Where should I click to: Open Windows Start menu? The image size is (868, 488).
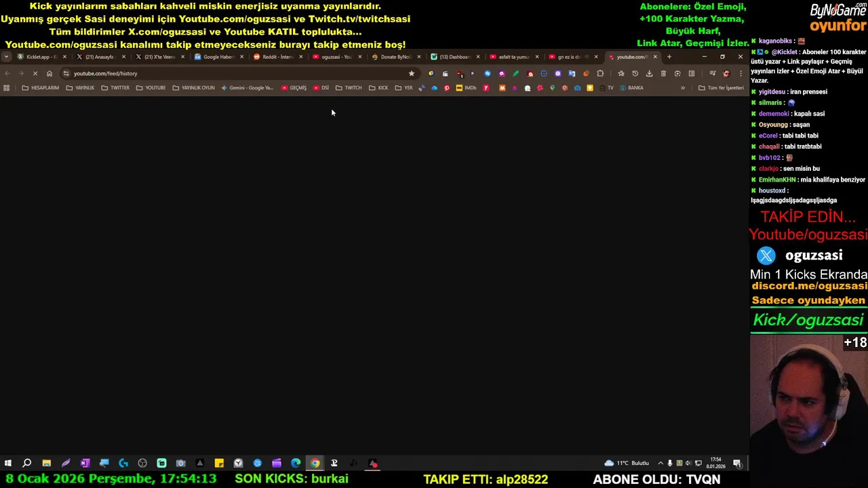tap(7, 464)
